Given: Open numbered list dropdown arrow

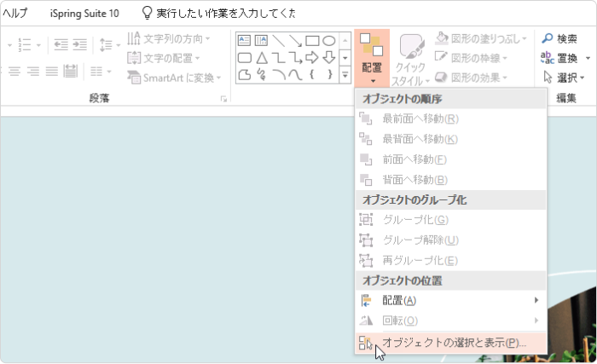Looking at the screenshot, I should [38, 45].
